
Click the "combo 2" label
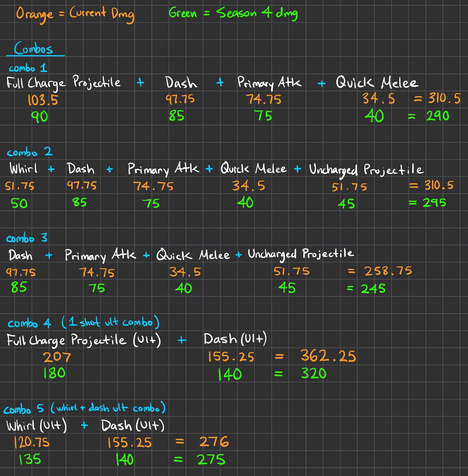tap(30, 152)
